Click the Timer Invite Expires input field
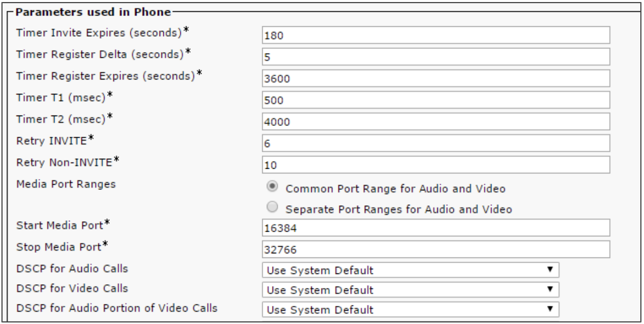The width and height of the screenshot is (644, 324). 436,37
